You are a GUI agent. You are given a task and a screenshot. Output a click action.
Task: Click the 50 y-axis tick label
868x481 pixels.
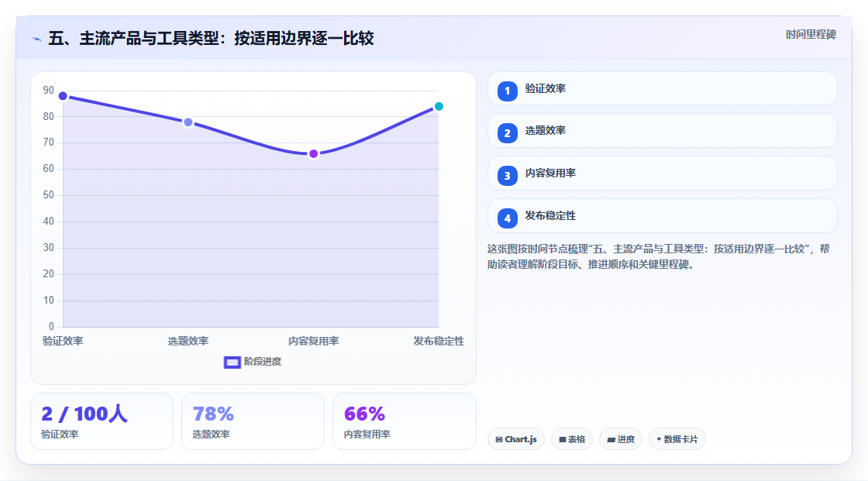tap(49, 195)
